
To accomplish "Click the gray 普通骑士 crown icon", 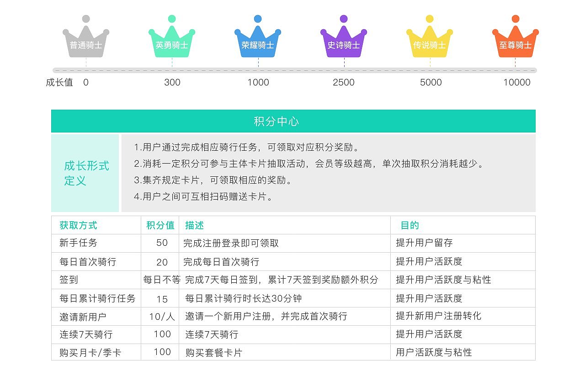I will point(86,37).
